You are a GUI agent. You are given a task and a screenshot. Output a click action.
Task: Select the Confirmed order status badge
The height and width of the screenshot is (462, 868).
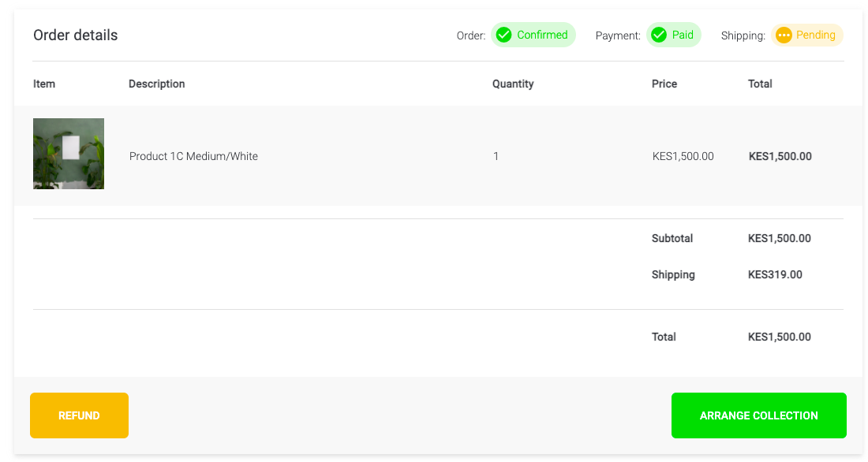[x=533, y=35]
